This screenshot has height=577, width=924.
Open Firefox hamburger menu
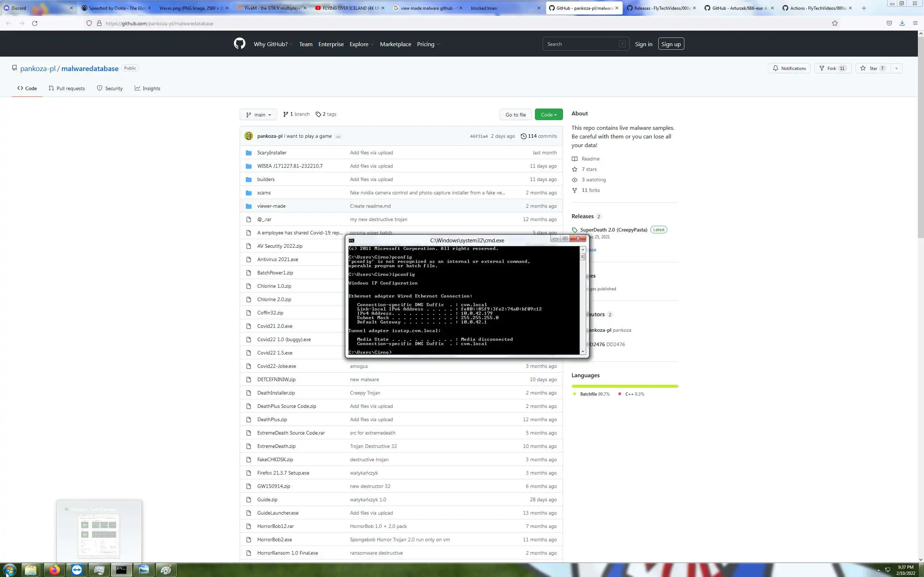tap(915, 23)
